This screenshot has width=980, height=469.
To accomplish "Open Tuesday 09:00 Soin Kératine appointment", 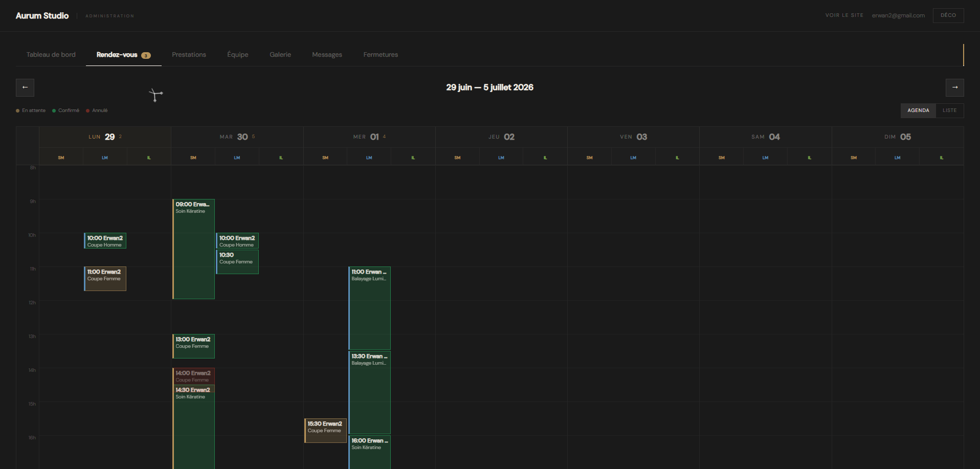I will click(193, 249).
